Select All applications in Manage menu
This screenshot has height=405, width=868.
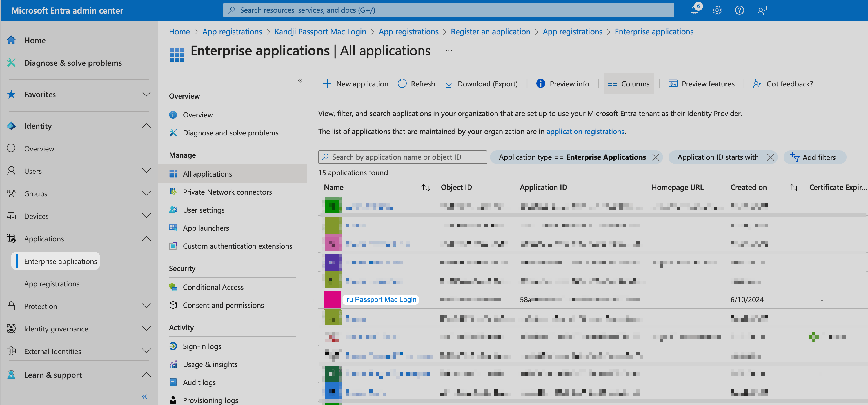click(232, 174)
